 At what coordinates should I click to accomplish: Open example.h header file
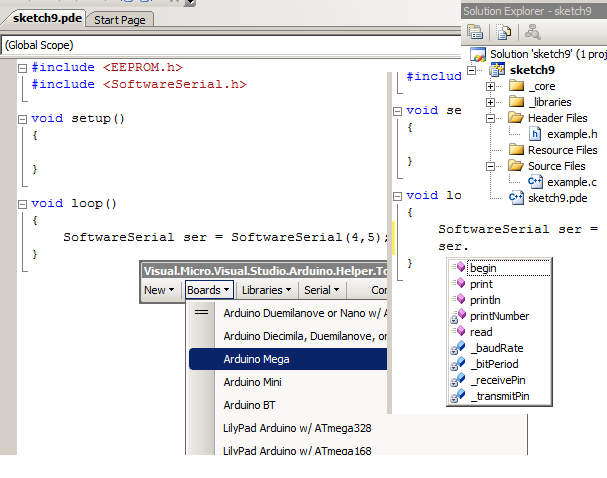(x=572, y=134)
